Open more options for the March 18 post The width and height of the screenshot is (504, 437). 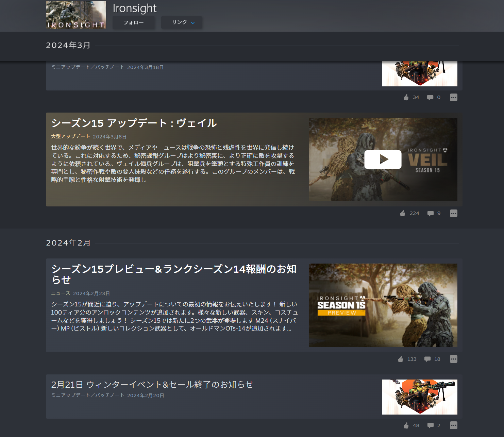(x=453, y=97)
